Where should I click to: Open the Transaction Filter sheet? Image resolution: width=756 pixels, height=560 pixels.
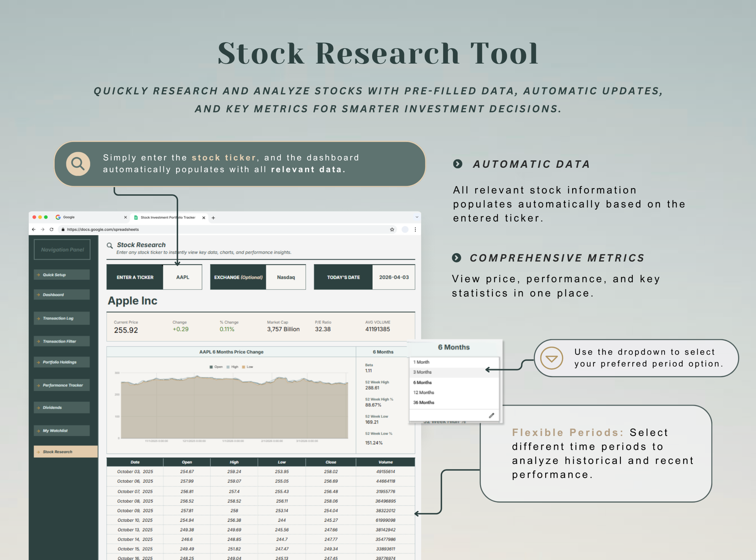[61, 341]
